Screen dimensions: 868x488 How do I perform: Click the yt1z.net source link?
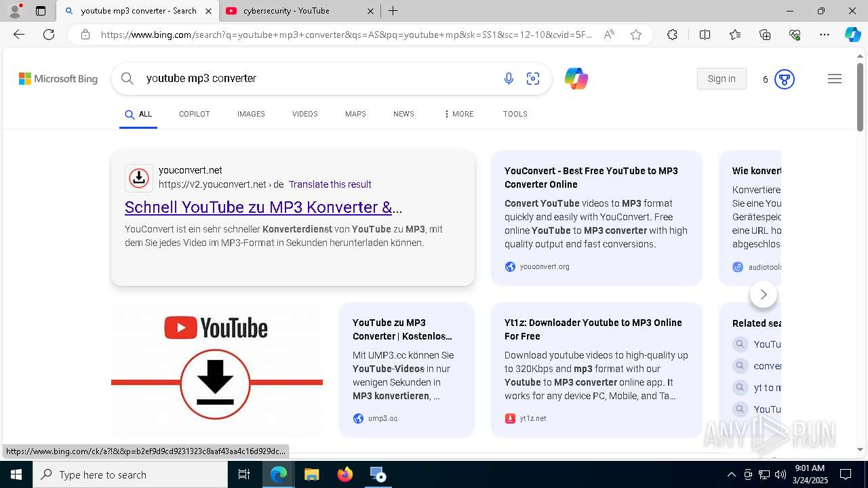coord(532,418)
